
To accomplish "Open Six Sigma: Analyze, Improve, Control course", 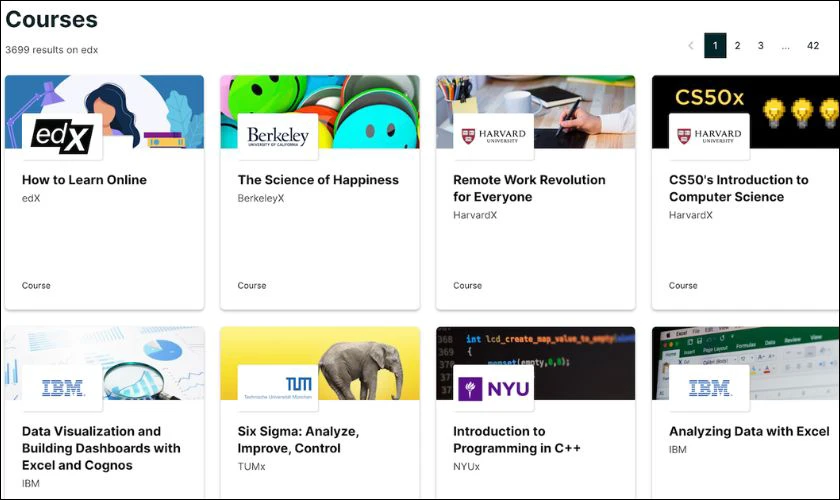I will click(x=298, y=439).
